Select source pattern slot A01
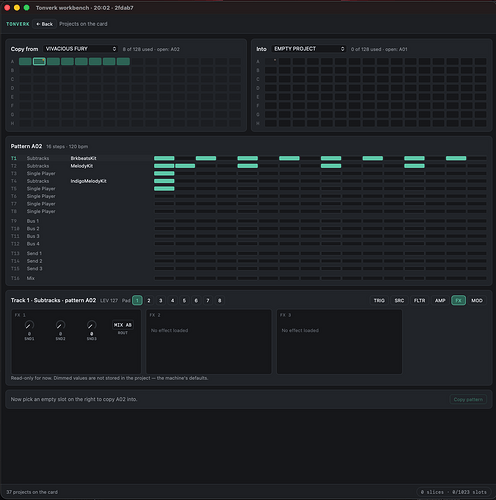The image size is (496, 500). 25,61
